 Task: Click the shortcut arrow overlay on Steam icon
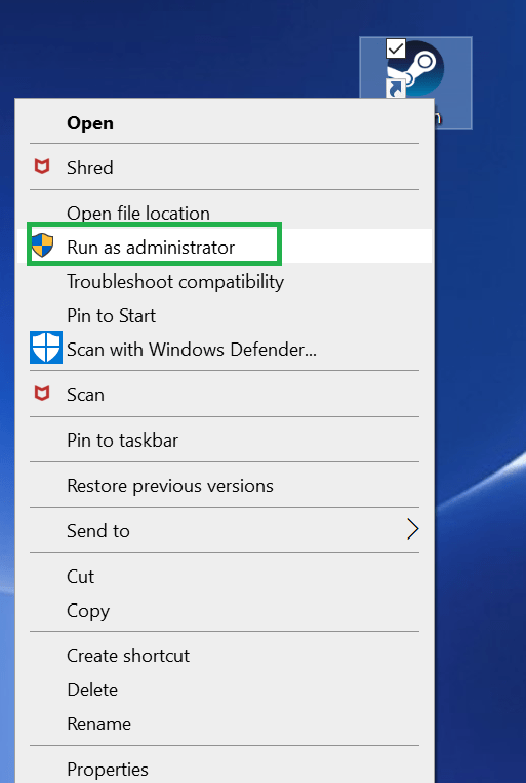click(x=396, y=88)
